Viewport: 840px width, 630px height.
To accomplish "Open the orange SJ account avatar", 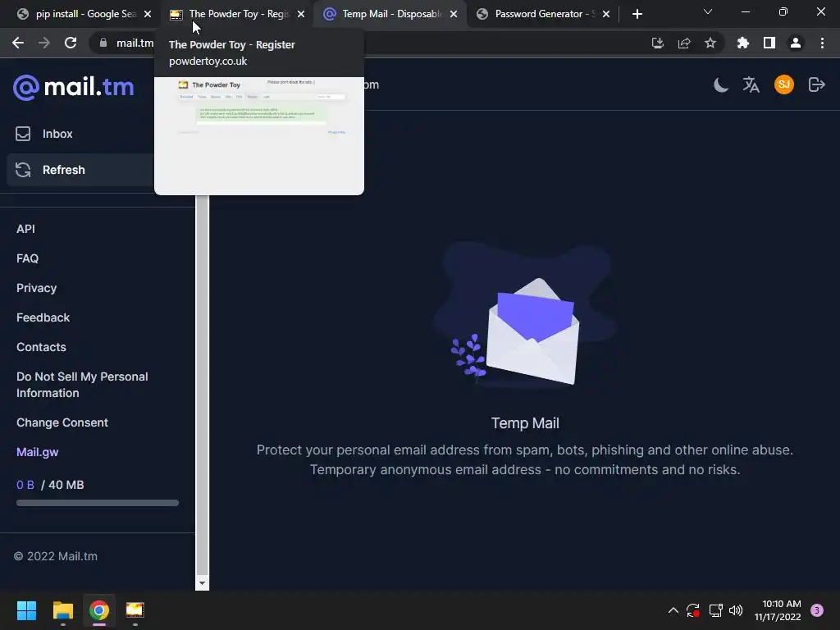I will pos(783,84).
